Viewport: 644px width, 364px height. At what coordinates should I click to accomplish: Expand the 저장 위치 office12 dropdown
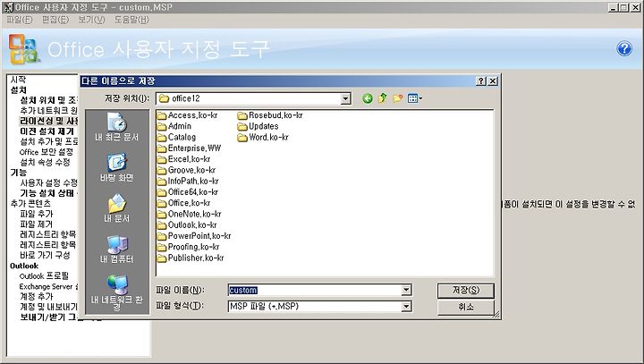[x=346, y=98]
